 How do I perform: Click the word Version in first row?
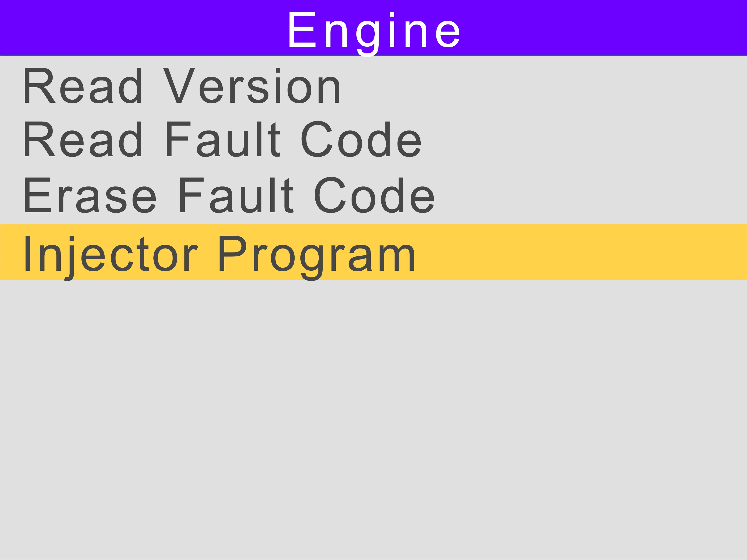point(252,86)
